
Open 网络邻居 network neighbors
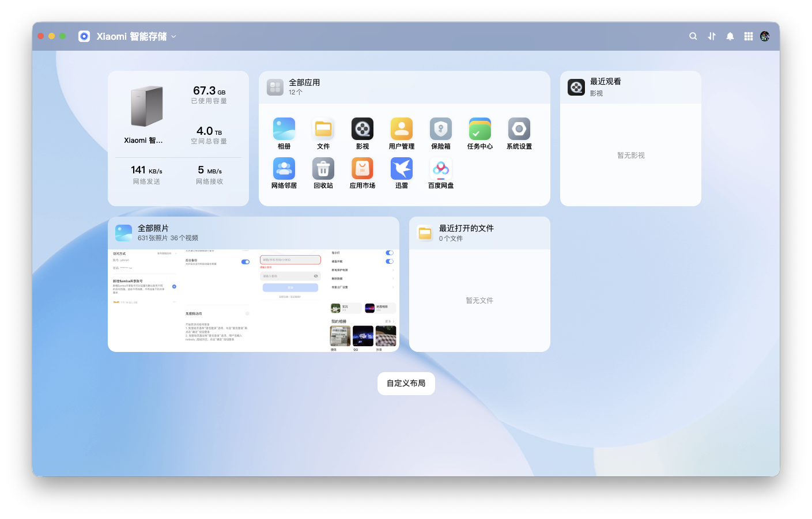coord(284,168)
